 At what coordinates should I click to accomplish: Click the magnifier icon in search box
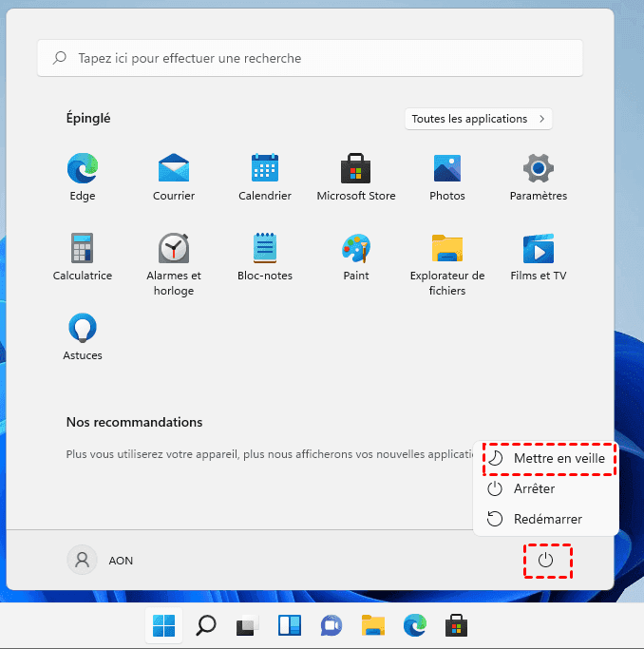tap(60, 58)
